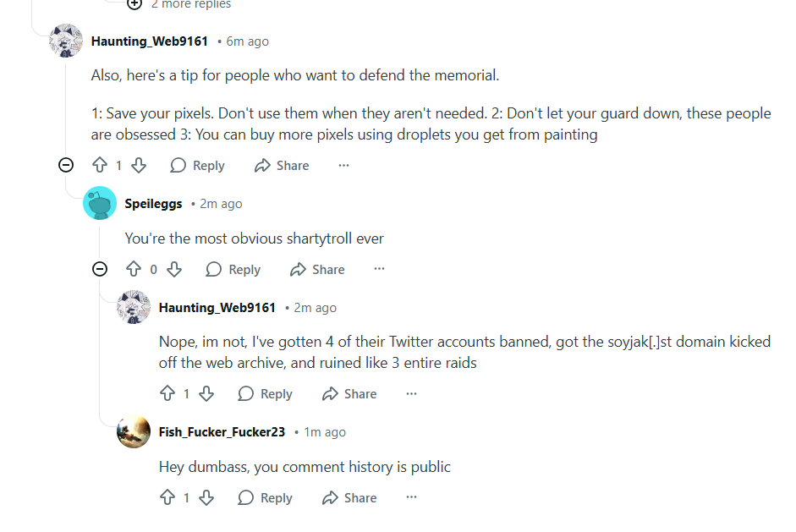This screenshot has width=796, height=532.
Task: Open more options on Speileggs' comment
Action: [379, 270]
